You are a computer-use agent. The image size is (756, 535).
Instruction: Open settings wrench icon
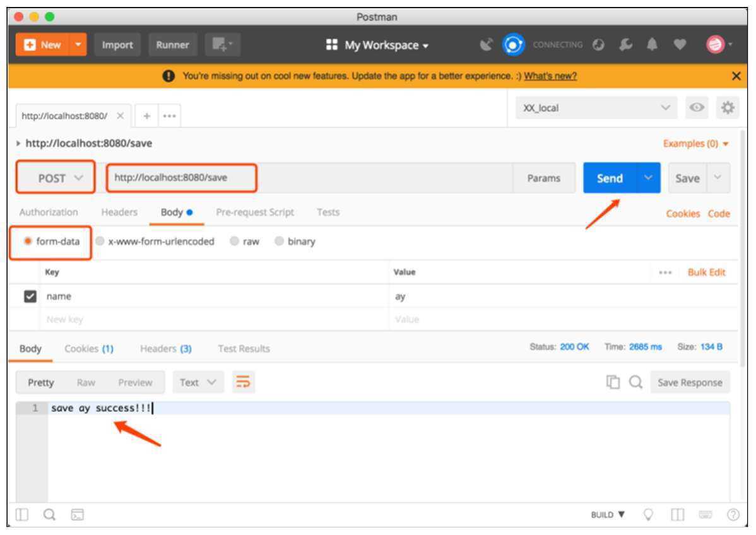tap(625, 45)
